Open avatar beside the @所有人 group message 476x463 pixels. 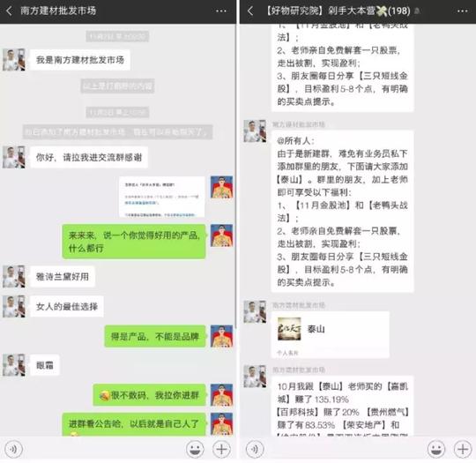pyautogui.click(x=255, y=131)
